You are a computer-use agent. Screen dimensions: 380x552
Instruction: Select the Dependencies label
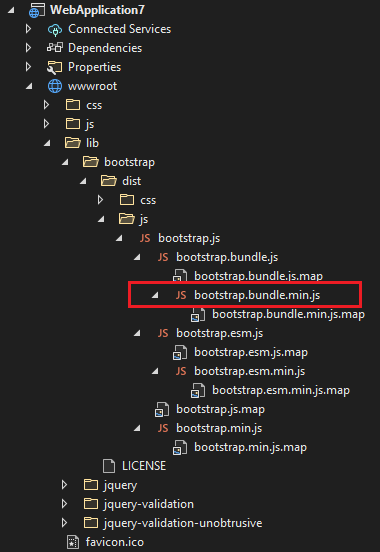click(105, 48)
